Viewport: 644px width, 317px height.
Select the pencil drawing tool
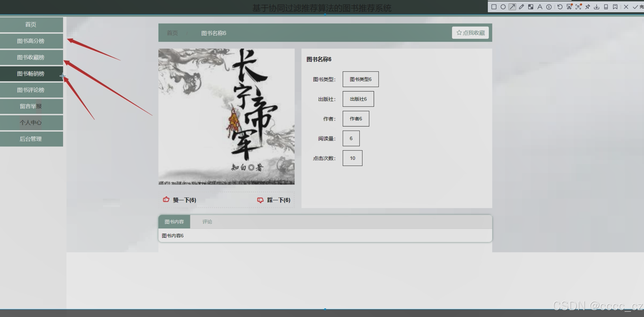tap(521, 7)
